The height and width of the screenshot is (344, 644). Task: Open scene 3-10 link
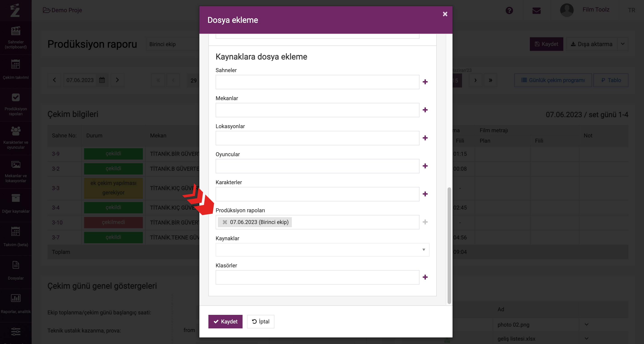pos(57,222)
